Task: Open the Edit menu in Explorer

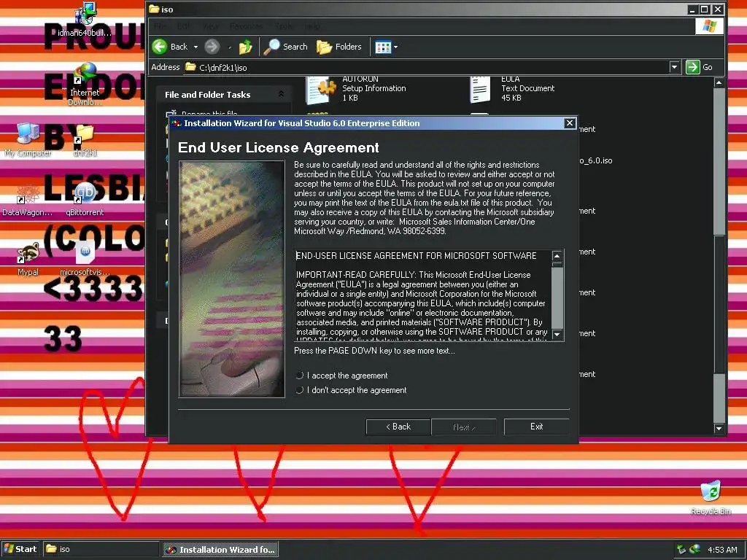Action: pos(183,26)
